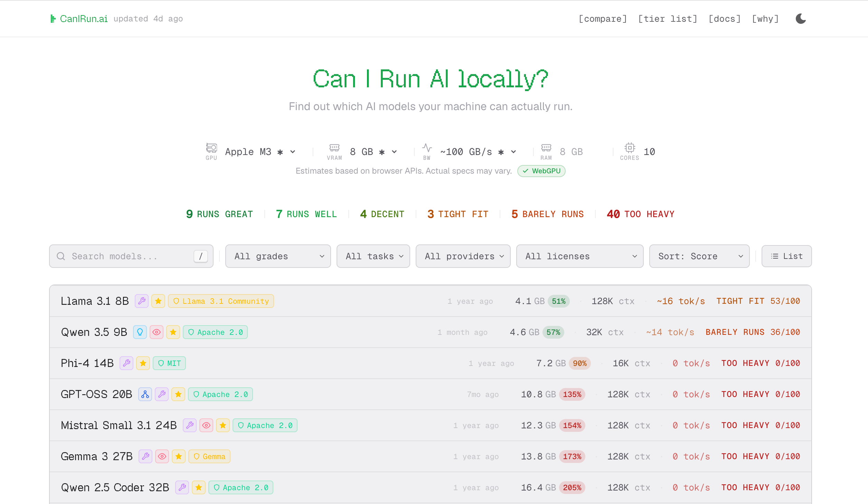Open the [docs] link
Screen dimensions: 868x504
coord(725,19)
